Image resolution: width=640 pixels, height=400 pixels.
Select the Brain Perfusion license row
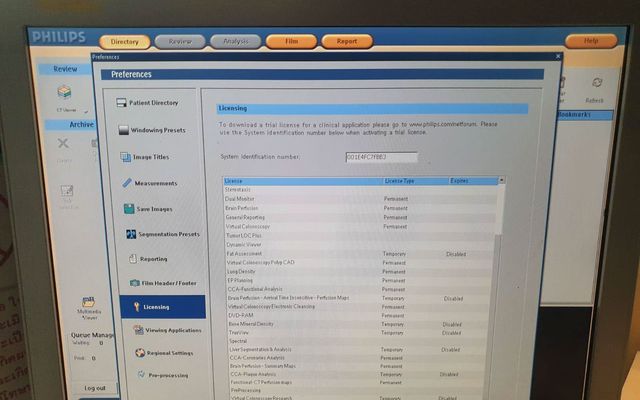tap(360, 208)
